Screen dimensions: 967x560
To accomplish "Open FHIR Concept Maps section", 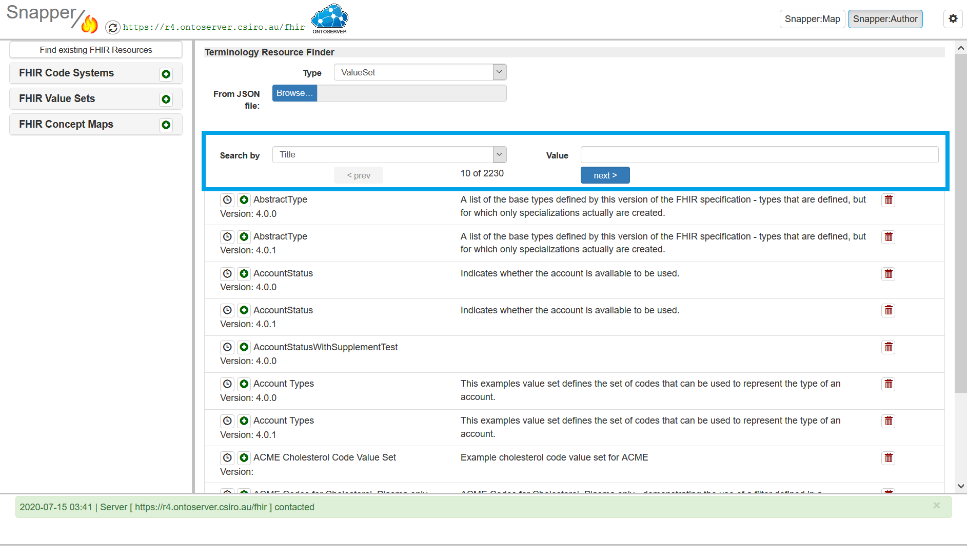I will tap(96, 125).
